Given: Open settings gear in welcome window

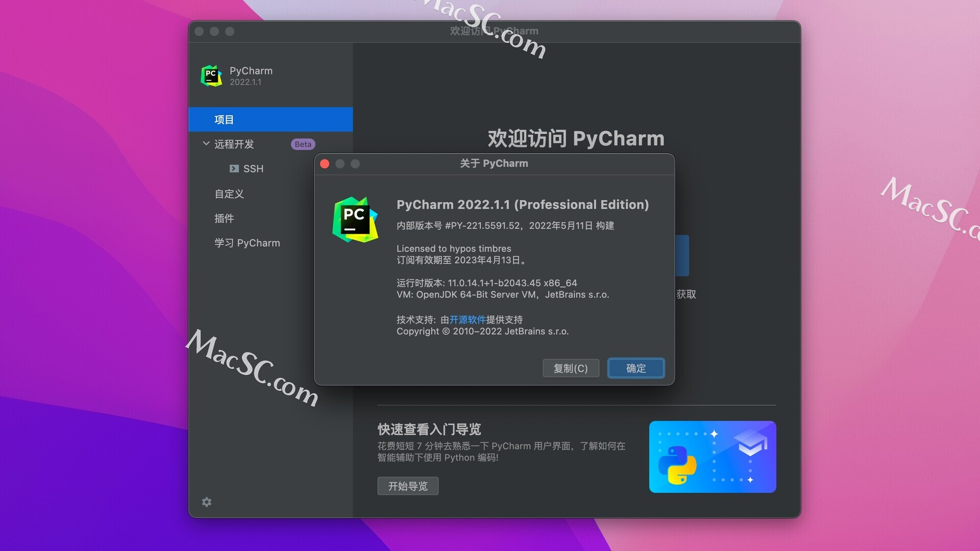Looking at the screenshot, I should click(207, 502).
